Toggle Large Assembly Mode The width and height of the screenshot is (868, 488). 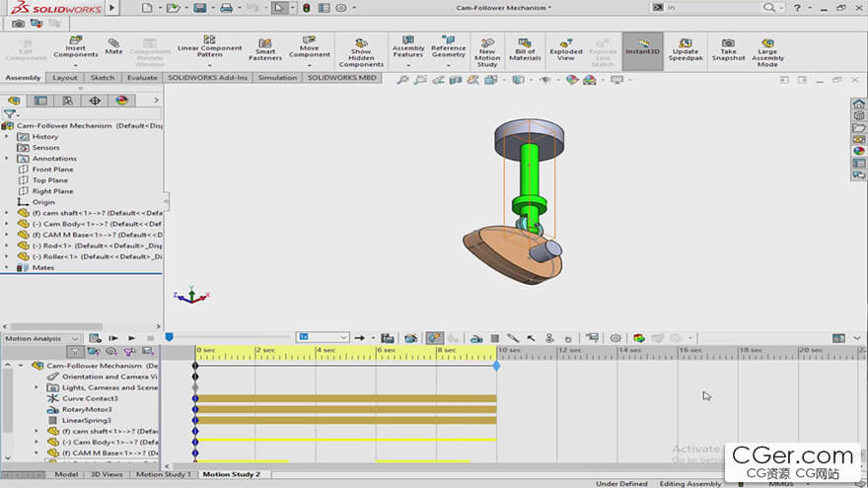(767, 53)
